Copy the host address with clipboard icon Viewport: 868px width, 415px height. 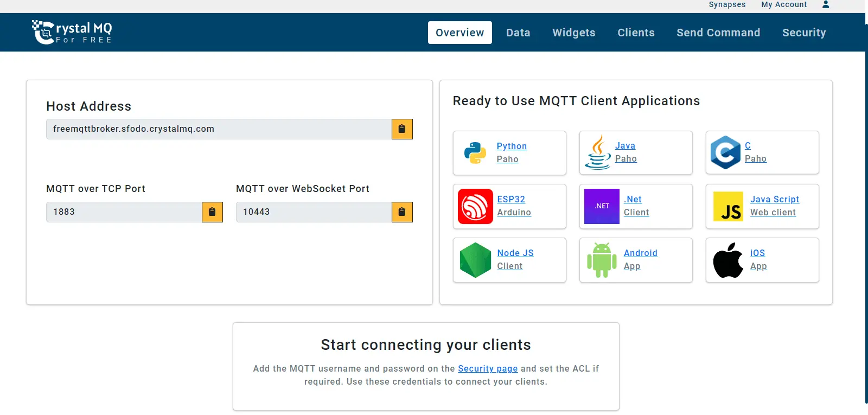pos(402,129)
